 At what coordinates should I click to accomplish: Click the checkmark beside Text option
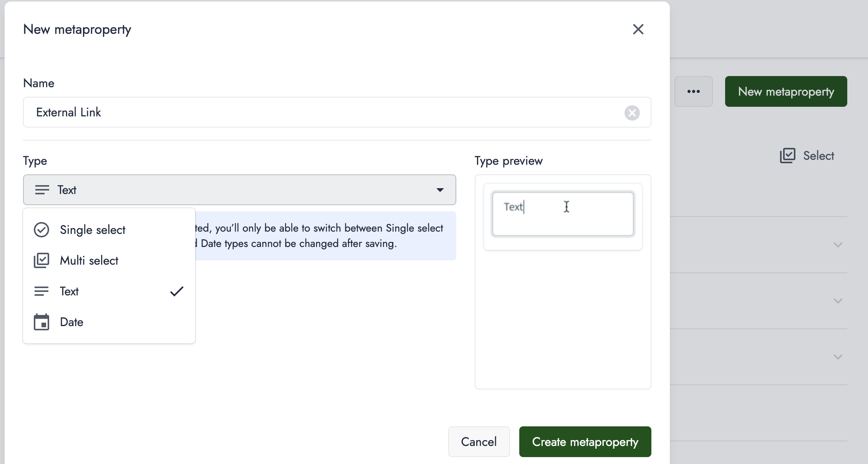[x=177, y=291]
